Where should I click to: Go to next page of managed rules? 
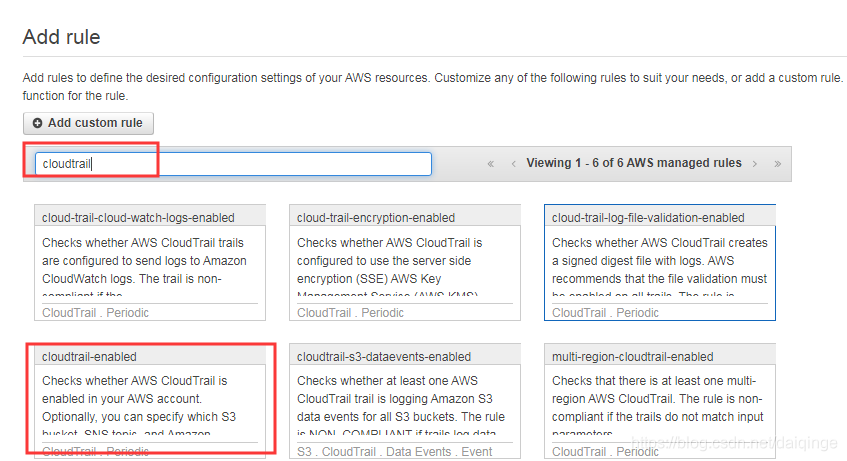pyautogui.click(x=755, y=164)
